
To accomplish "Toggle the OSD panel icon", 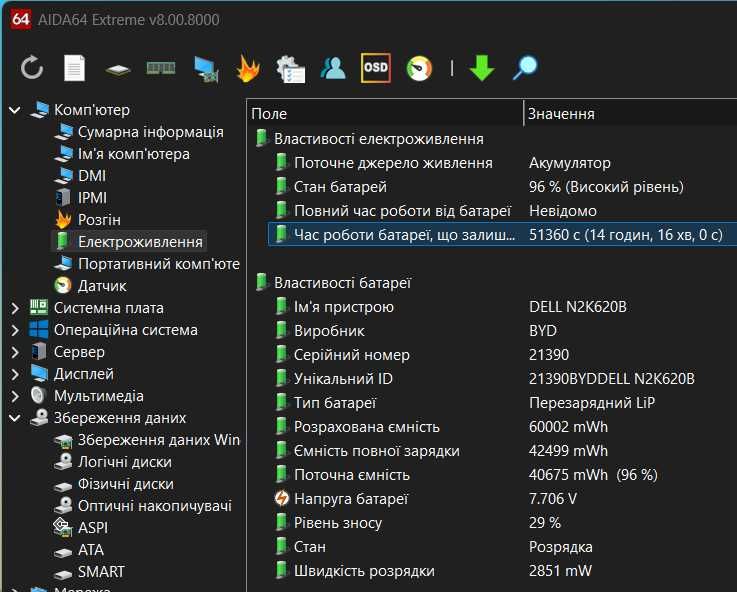I will 376,68.
